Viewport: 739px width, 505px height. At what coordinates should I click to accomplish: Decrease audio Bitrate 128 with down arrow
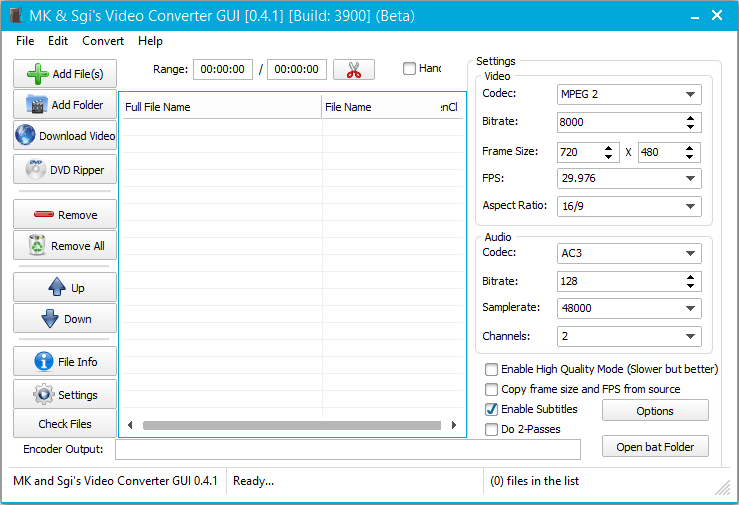tap(690, 286)
